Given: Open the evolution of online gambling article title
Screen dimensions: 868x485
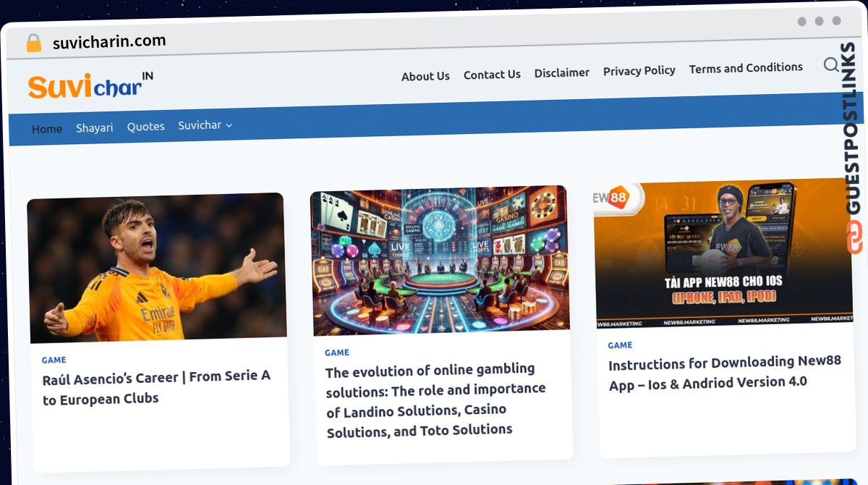Looking at the screenshot, I should coord(435,400).
